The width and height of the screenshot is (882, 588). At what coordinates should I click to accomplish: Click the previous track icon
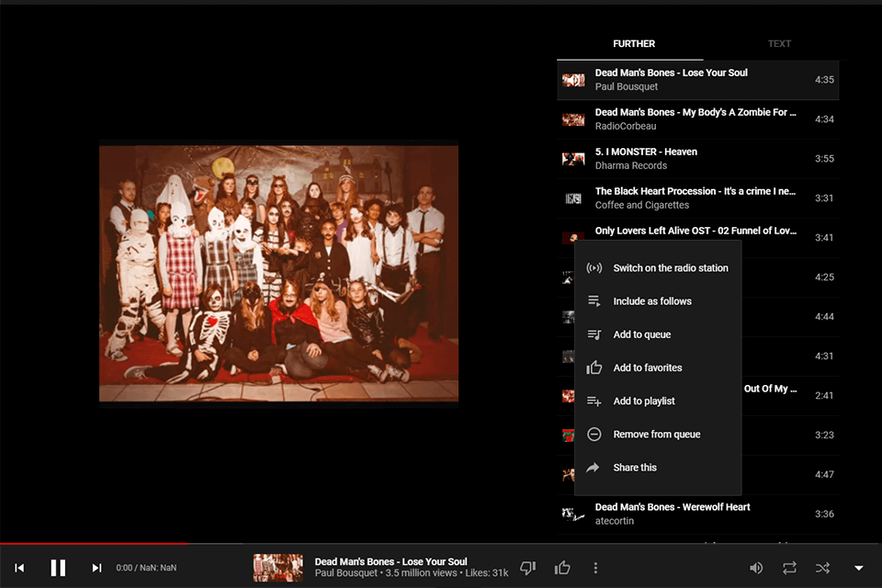tap(19, 567)
